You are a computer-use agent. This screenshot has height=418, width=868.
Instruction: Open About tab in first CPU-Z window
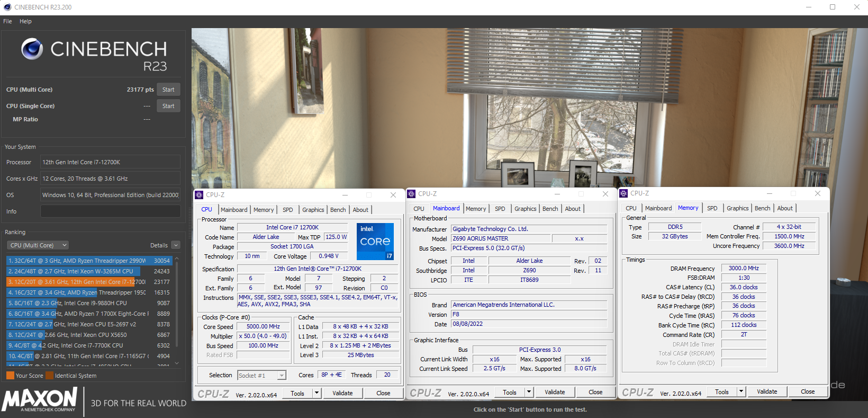[x=360, y=210]
